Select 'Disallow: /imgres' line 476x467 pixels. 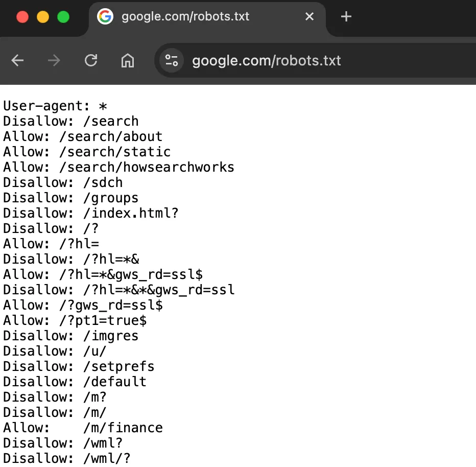[70, 336]
